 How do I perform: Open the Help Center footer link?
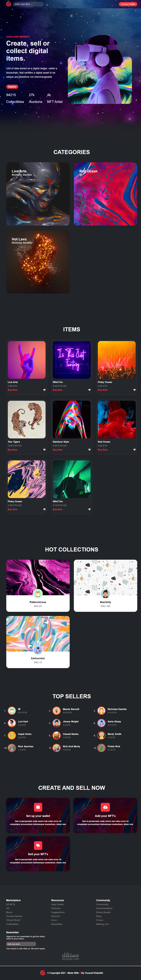(58, 904)
